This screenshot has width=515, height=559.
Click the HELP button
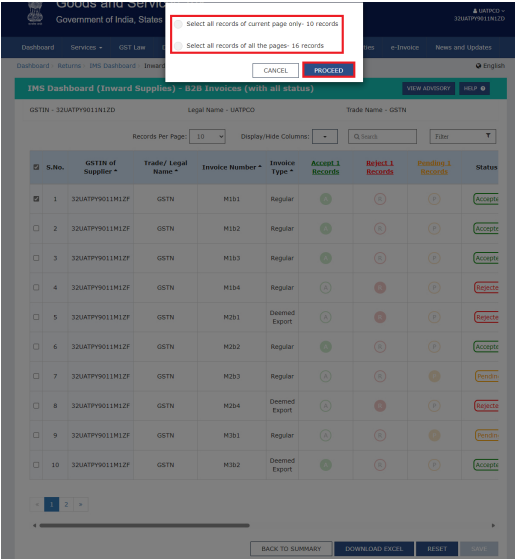point(474,88)
